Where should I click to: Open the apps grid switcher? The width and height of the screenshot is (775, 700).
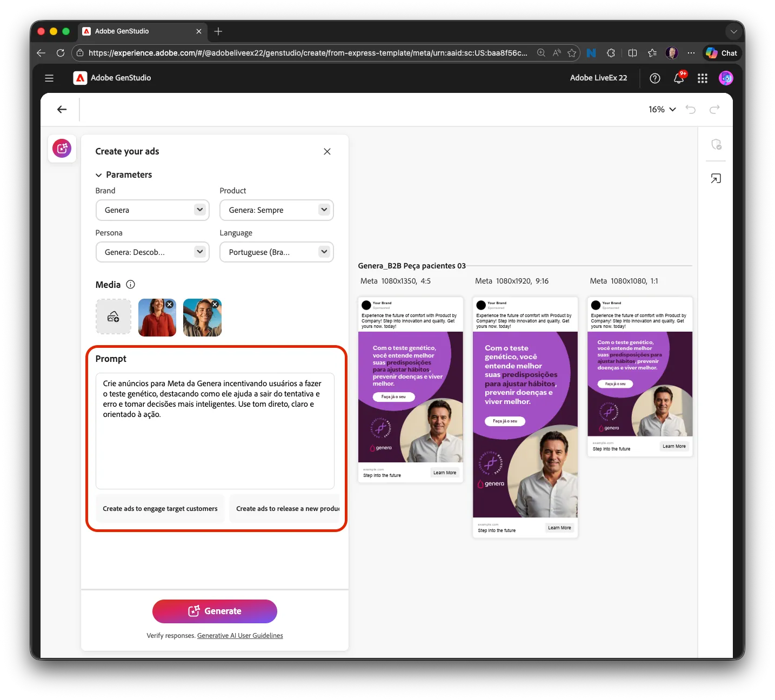point(703,78)
